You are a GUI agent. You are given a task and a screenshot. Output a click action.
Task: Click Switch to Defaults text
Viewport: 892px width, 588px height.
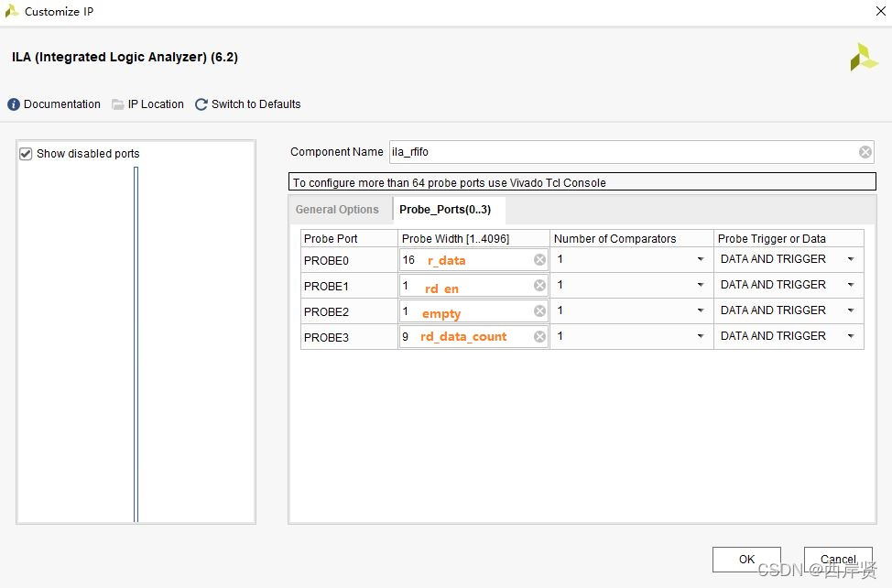pos(256,104)
